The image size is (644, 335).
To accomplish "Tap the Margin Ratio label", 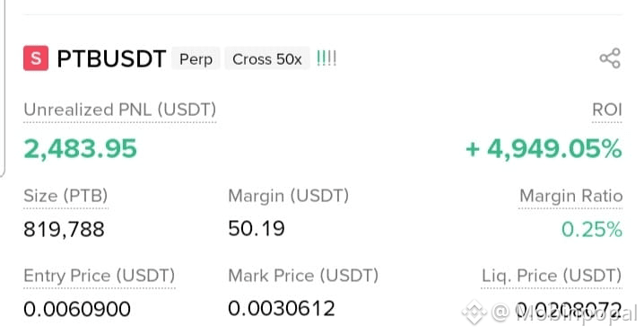I will pos(570,196).
